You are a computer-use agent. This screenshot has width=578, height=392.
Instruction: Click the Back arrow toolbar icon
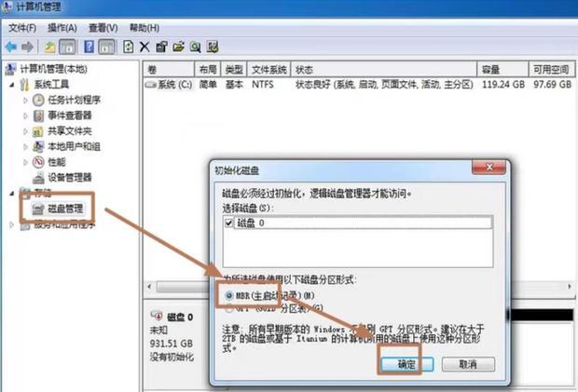tap(10, 46)
